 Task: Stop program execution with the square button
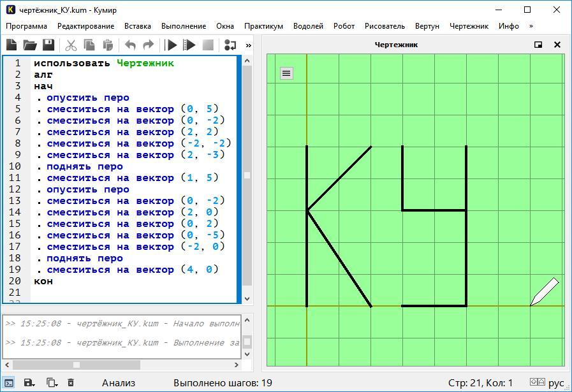pos(208,45)
